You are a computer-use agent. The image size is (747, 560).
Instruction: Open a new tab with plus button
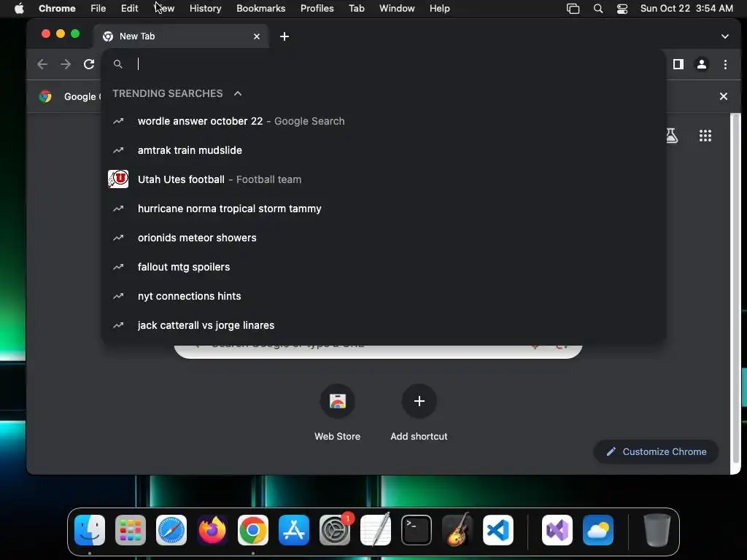click(x=285, y=36)
